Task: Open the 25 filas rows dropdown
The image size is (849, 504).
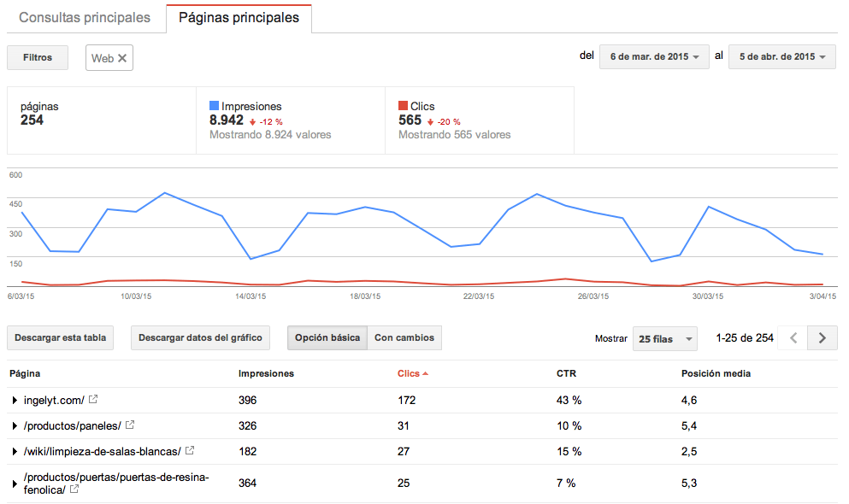Action: 664,339
